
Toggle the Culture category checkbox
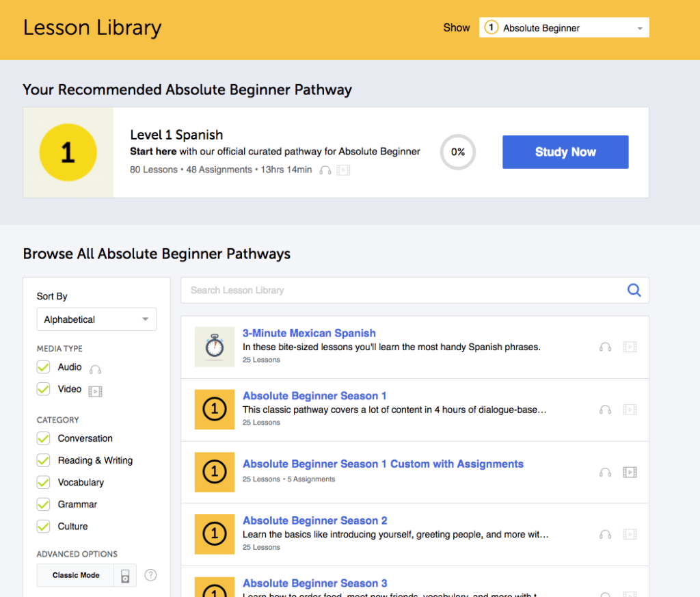44,527
